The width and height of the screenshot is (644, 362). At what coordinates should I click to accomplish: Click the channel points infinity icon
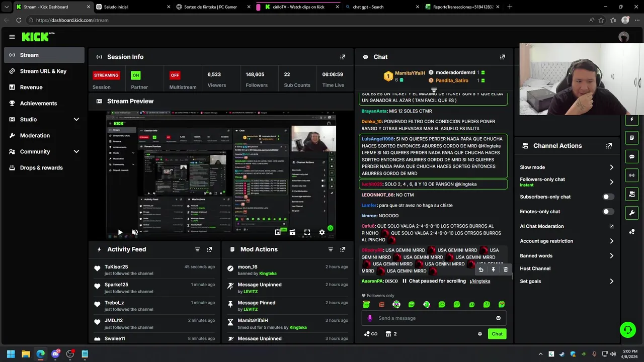pyautogui.click(x=370, y=334)
